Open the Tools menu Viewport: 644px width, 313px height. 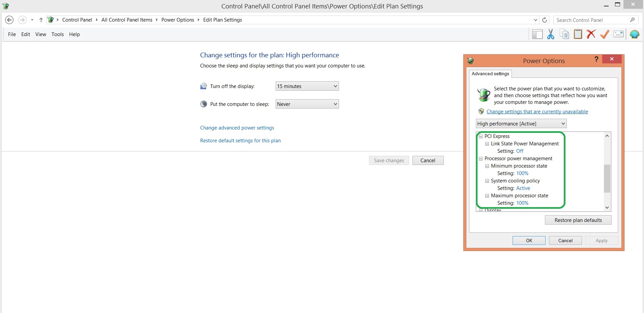coord(58,34)
